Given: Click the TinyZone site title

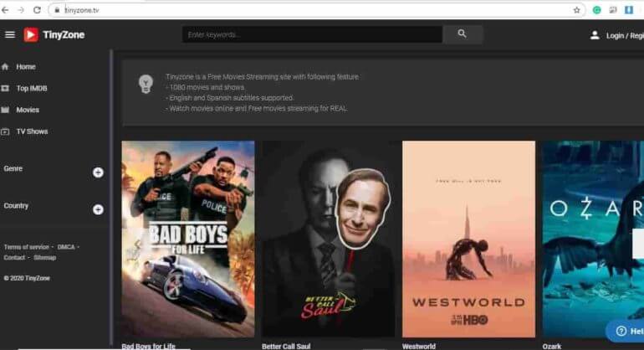Looking at the screenshot, I should point(64,35).
